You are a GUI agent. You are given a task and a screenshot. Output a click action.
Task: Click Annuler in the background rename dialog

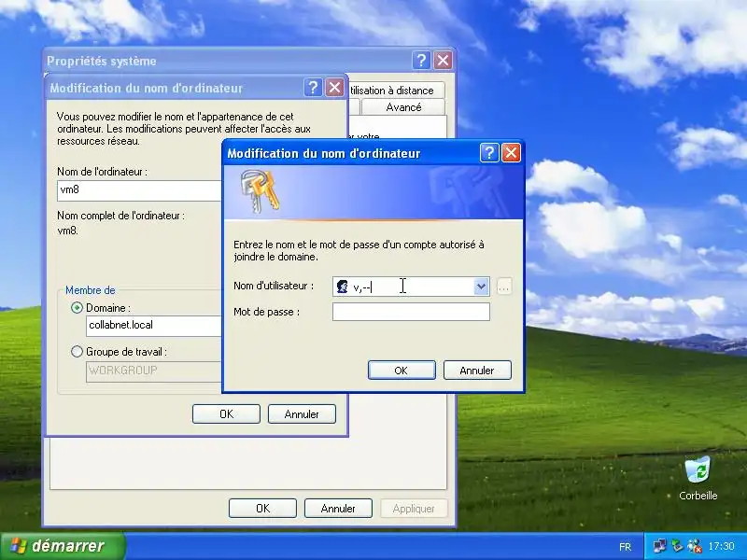302,413
